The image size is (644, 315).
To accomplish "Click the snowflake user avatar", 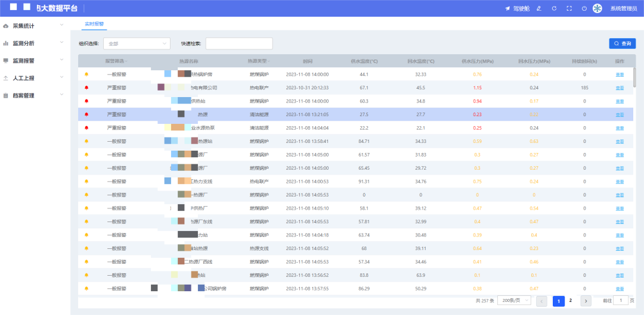I will (x=597, y=8).
